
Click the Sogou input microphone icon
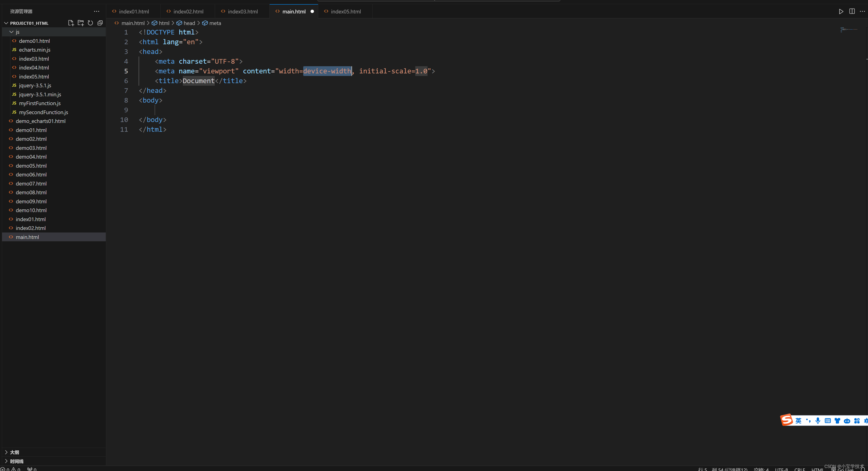pyautogui.click(x=818, y=421)
